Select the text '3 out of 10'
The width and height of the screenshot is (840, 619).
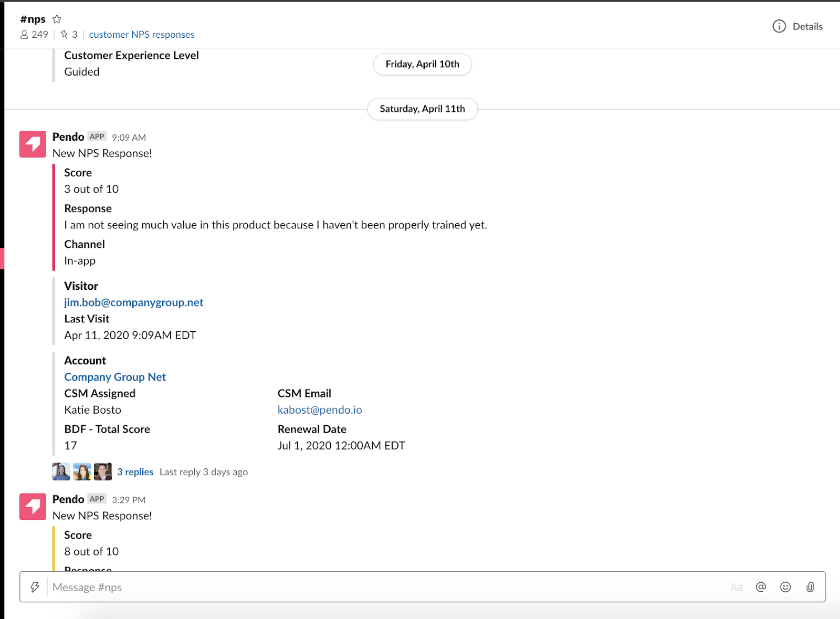(91, 189)
